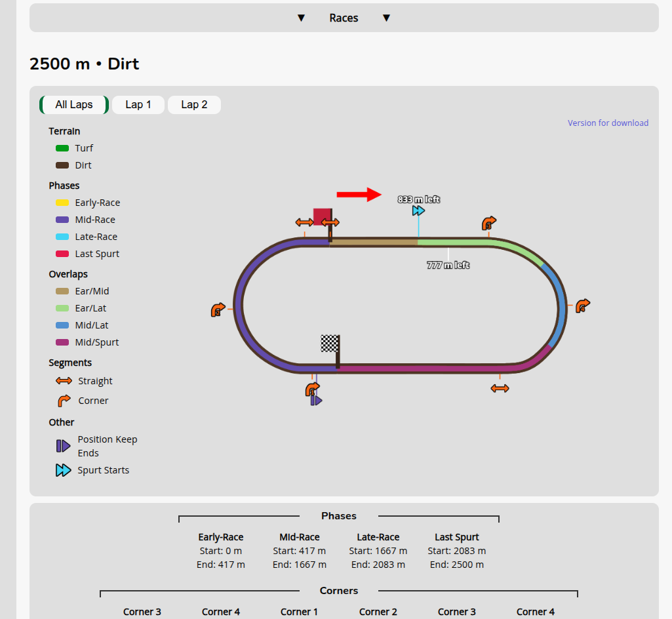The width and height of the screenshot is (672, 619).
Task: Click the Straight icon in Segments legend
Action: 64,381
